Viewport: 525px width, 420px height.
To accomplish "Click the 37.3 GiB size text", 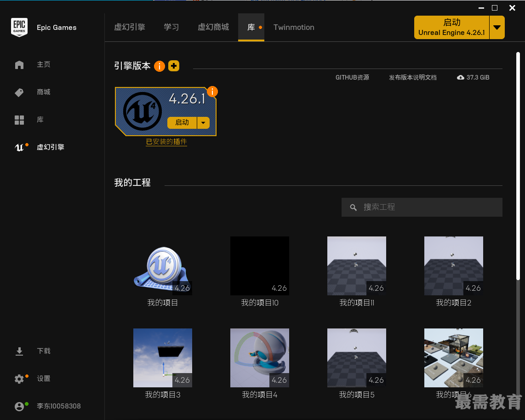I will (x=478, y=77).
